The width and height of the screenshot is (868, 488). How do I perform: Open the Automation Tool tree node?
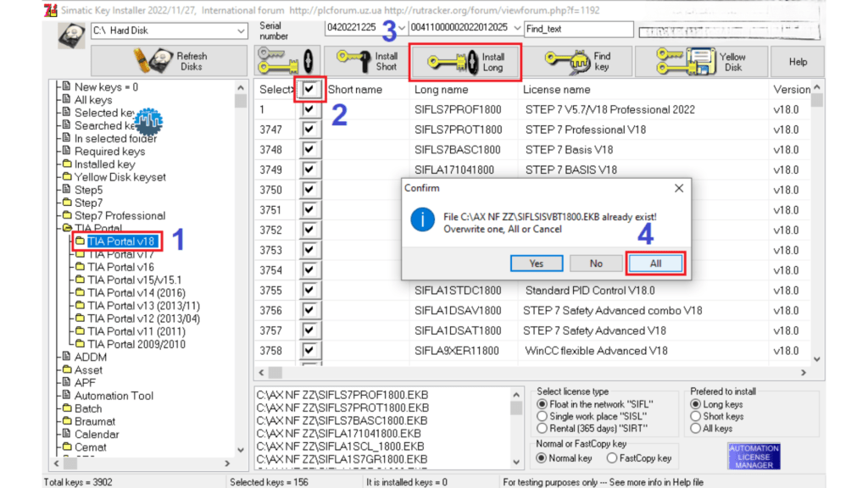[x=114, y=396]
